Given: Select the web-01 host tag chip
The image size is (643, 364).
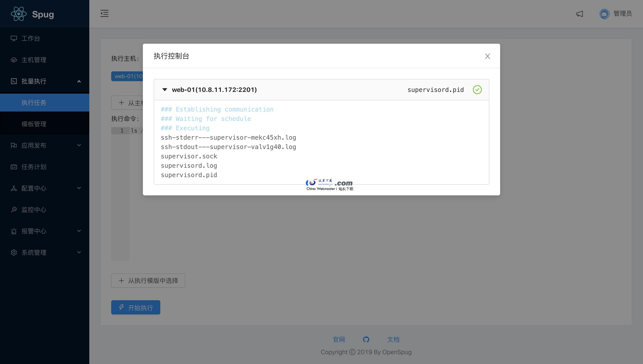Looking at the screenshot, I should click(x=128, y=76).
